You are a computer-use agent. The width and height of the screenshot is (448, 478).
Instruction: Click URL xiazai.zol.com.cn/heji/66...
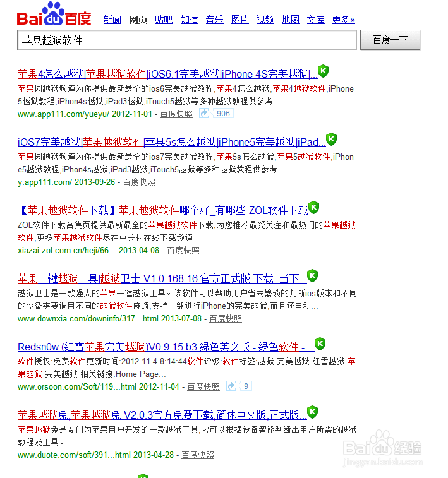[x=66, y=251]
